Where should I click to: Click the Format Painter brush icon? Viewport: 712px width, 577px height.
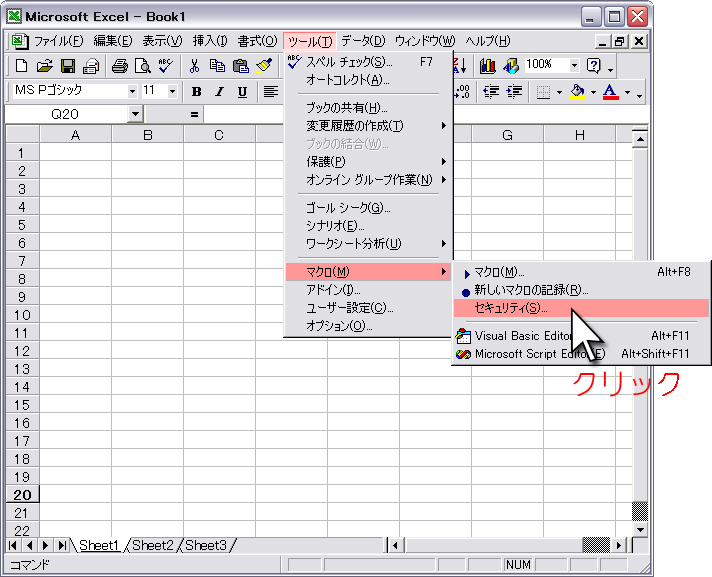264,66
